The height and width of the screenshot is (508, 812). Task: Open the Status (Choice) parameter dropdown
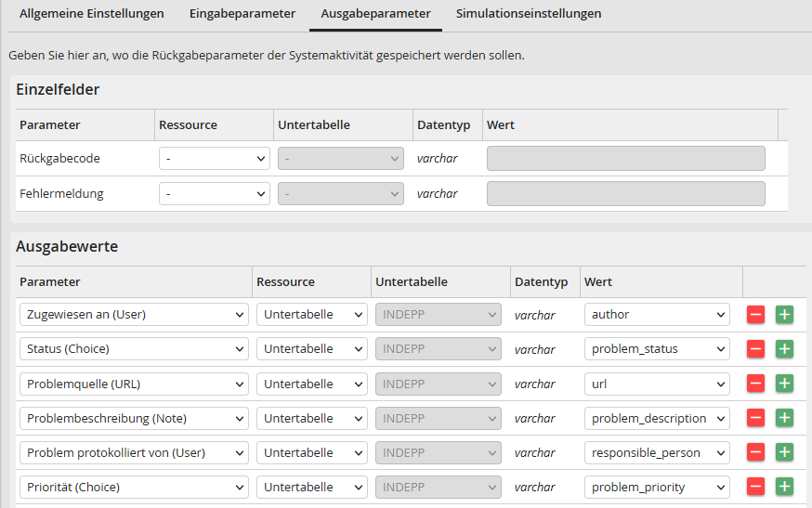(x=134, y=349)
